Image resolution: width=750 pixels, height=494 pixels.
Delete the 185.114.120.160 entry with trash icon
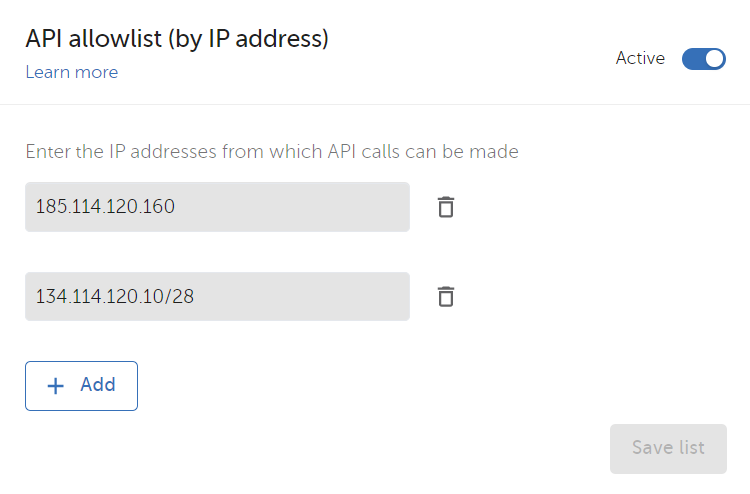tap(446, 207)
